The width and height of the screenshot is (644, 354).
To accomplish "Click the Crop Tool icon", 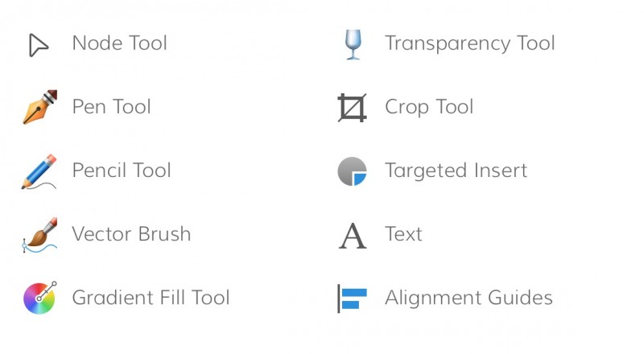I will (352, 108).
